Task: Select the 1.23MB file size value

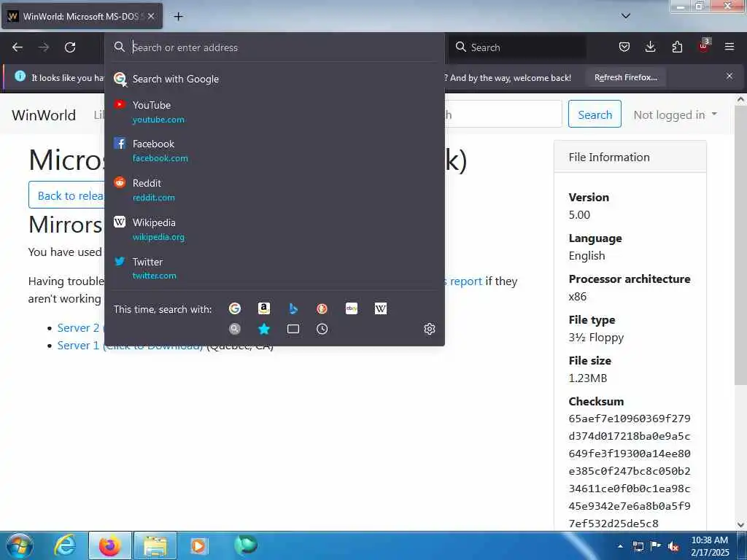Action: tap(588, 378)
